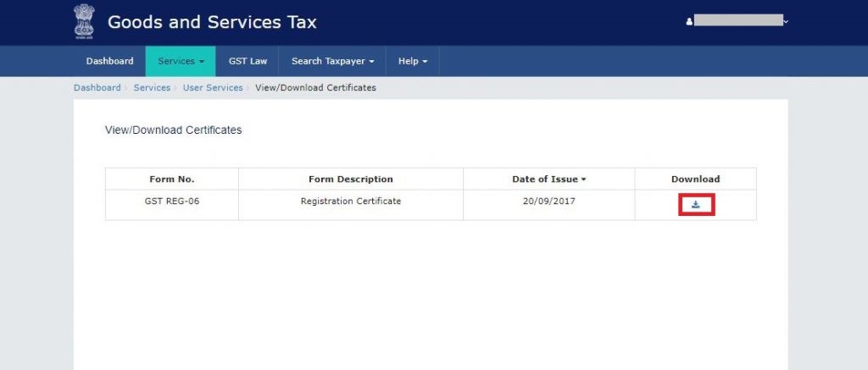
Task: Go to Dashboard in the navigation bar
Action: [109, 61]
